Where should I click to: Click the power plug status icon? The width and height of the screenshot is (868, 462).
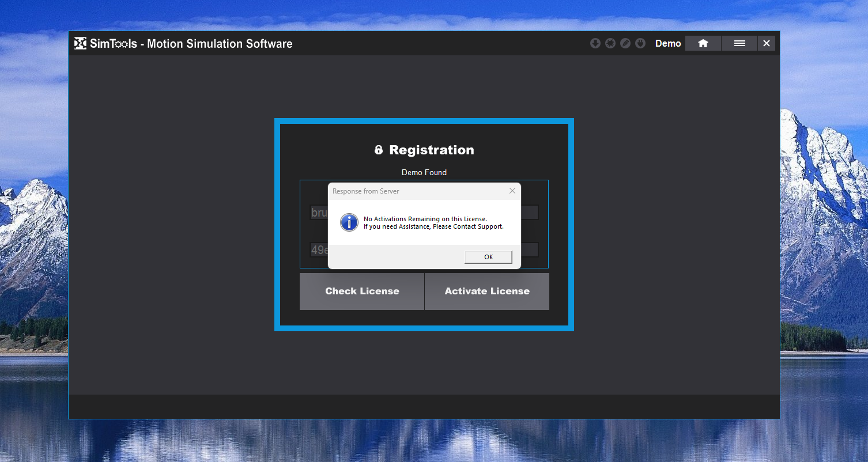pos(640,43)
